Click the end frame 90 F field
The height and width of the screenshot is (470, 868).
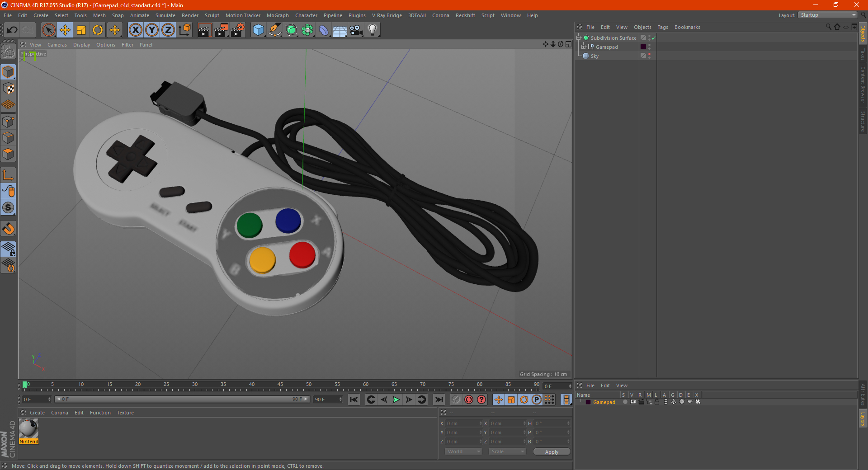(x=328, y=399)
